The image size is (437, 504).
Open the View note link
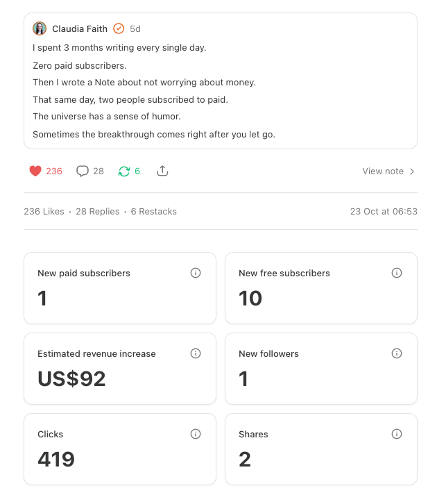click(383, 171)
